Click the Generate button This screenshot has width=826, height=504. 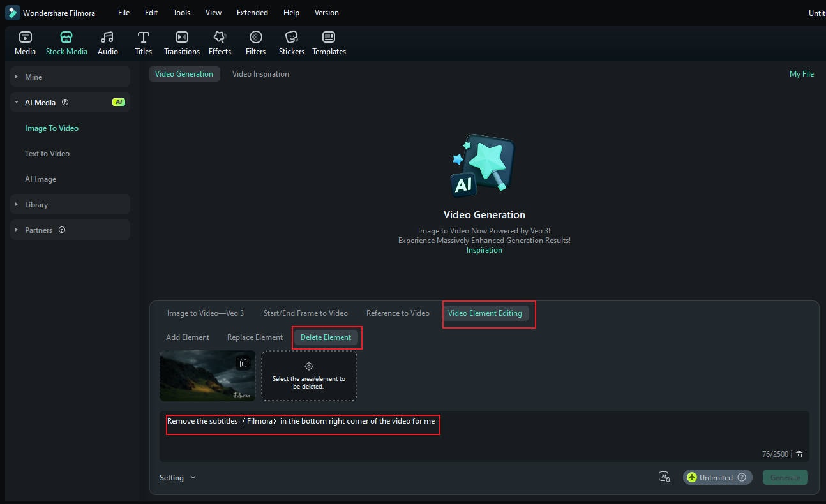pos(785,477)
